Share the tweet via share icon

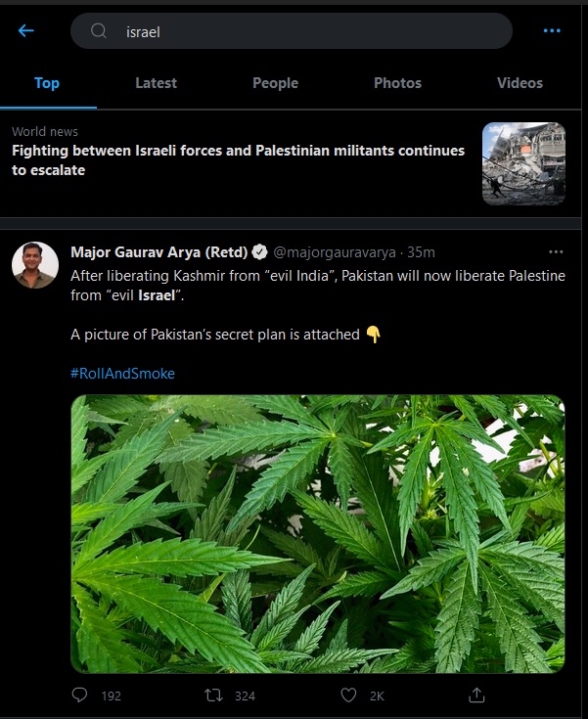476,696
